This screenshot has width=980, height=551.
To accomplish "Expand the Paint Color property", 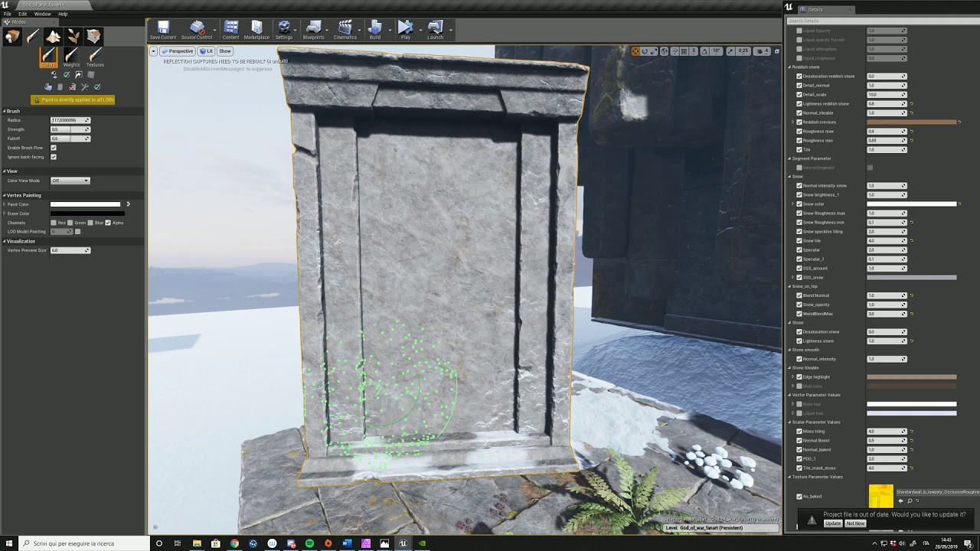I will click(5, 204).
